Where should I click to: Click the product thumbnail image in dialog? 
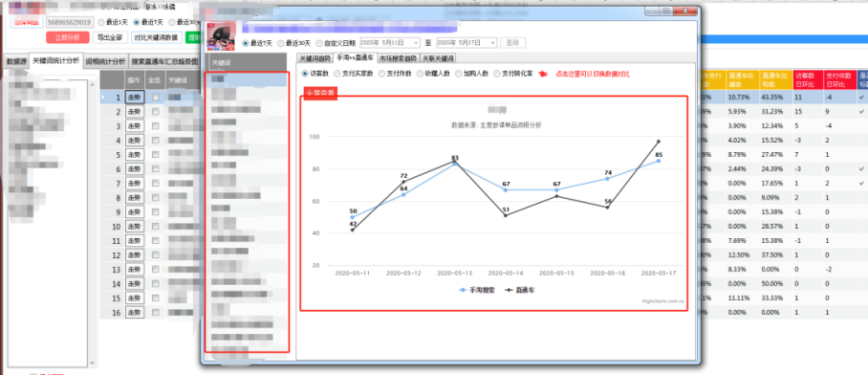point(220,36)
